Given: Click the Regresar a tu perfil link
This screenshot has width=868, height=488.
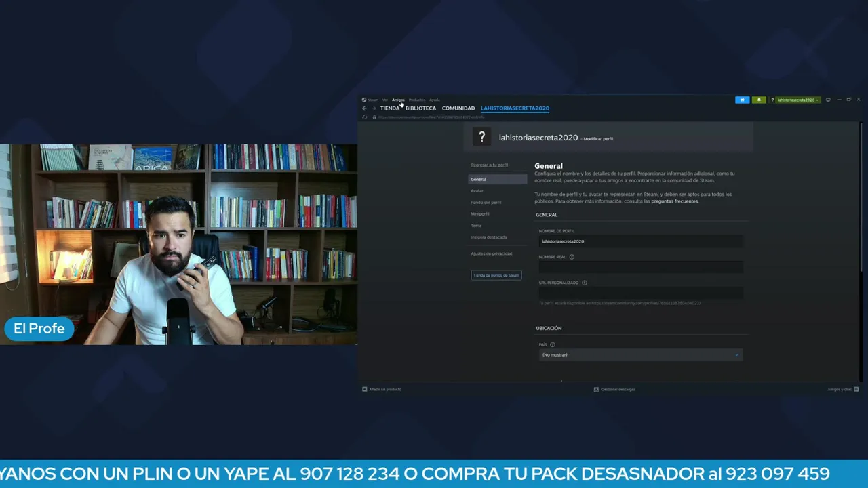Looking at the screenshot, I should 489,165.
